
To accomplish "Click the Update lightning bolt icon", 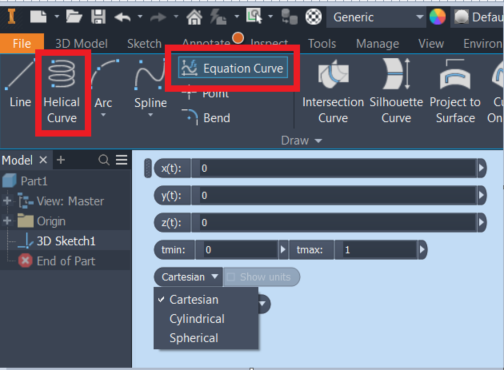I will [x=218, y=17].
